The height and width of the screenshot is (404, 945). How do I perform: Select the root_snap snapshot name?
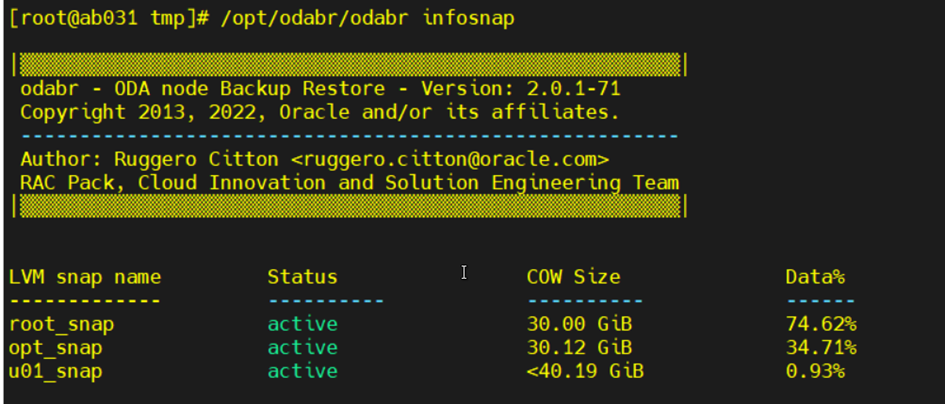61,324
